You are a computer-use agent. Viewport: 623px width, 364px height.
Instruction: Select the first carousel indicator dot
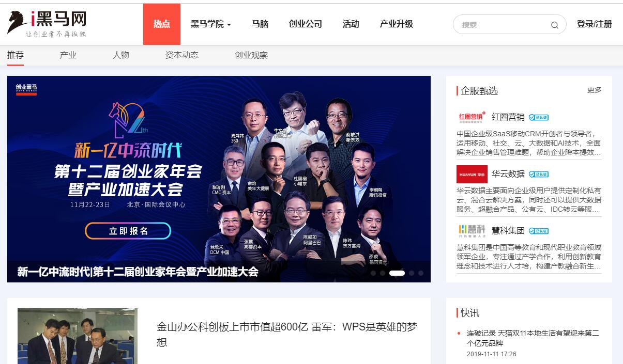[373, 273]
